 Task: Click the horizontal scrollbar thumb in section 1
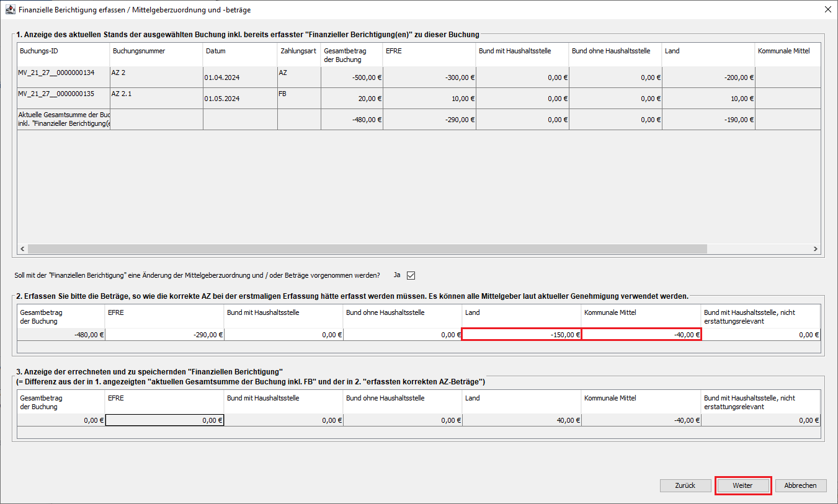(x=367, y=249)
